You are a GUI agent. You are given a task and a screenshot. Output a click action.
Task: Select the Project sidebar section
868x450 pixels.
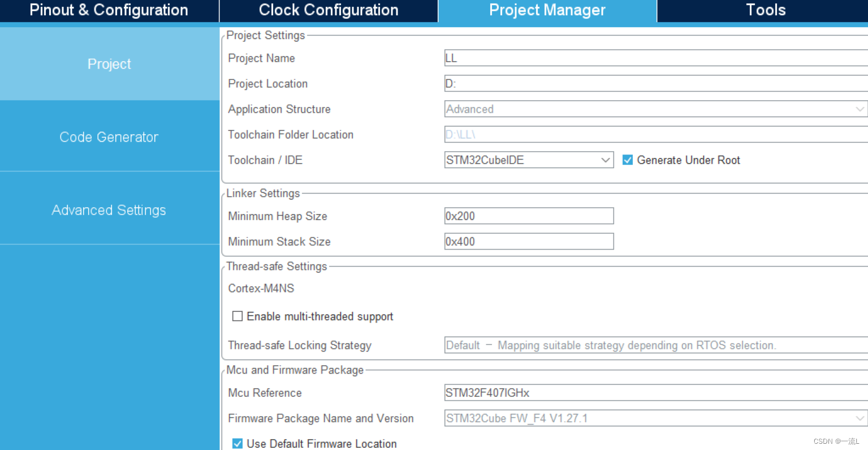pos(109,64)
